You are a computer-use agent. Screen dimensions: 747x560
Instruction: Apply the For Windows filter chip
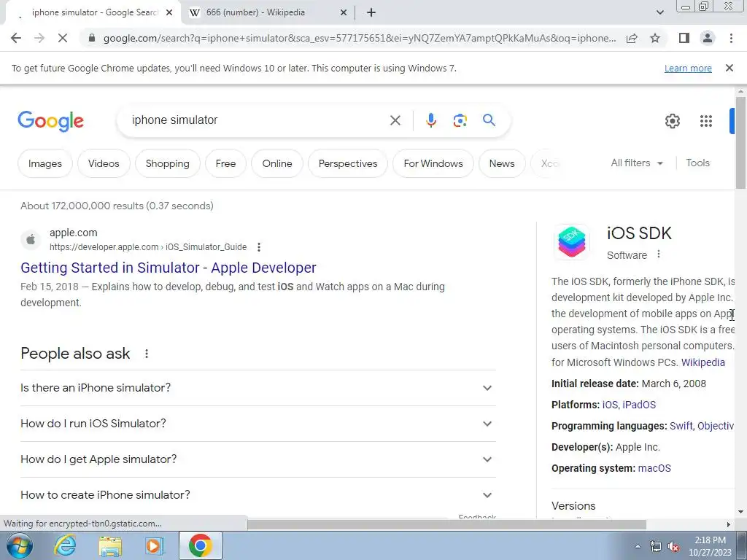coord(433,163)
